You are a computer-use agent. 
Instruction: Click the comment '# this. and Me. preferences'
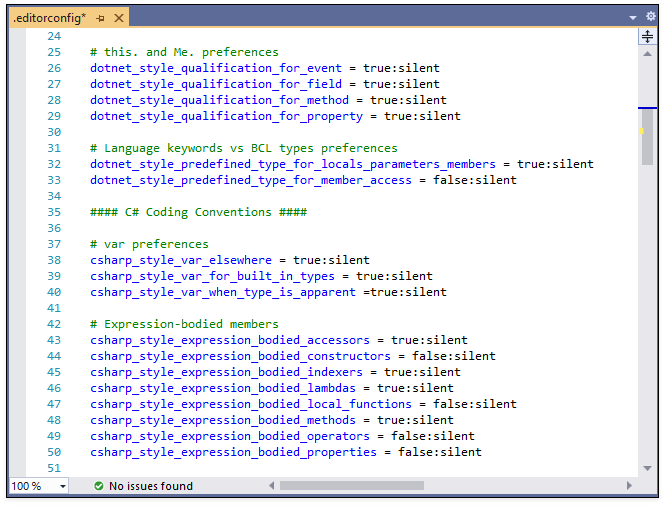[x=184, y=52]
